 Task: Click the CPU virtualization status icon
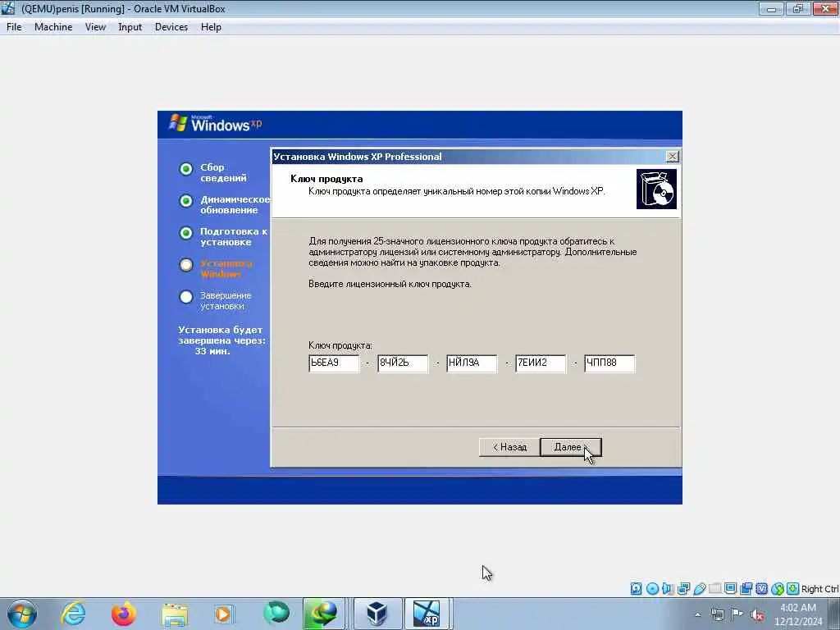(x=761, y=589)
